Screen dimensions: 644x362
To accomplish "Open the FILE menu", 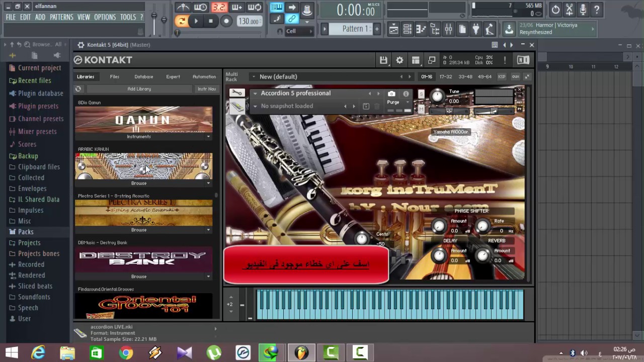I will coord(11,17).
